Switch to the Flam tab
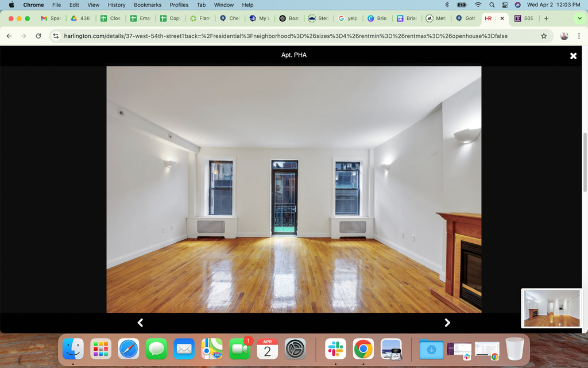588x368 pixels. tap(200, 18)
